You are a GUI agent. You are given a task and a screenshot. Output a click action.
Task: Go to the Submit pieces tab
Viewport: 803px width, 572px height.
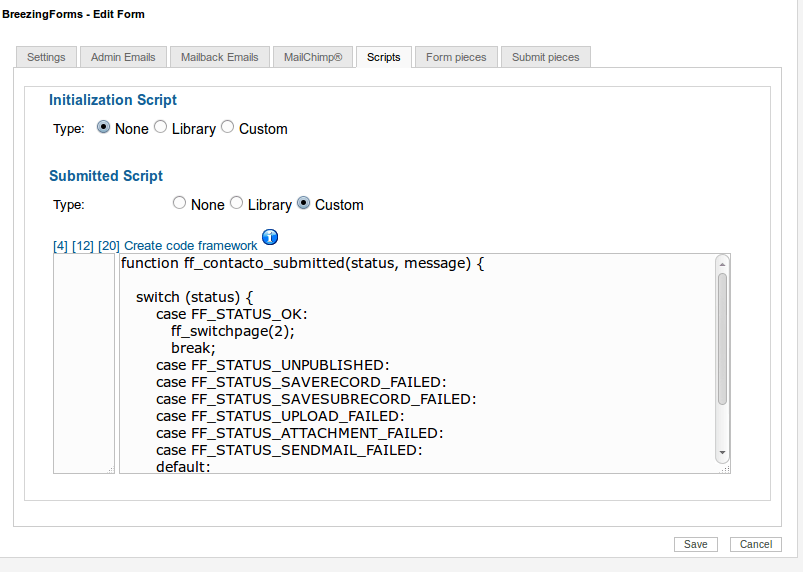(x=545, y=57)
